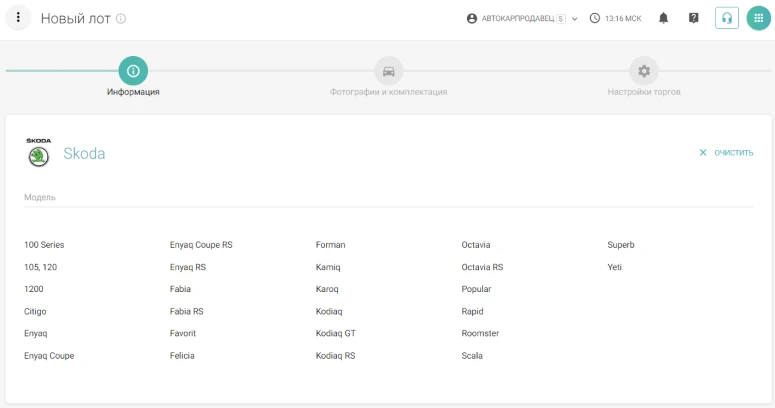Clear the selected brand with Очистить
The width and height of the screenshot is (775, 408).
[x=726, y=153]
